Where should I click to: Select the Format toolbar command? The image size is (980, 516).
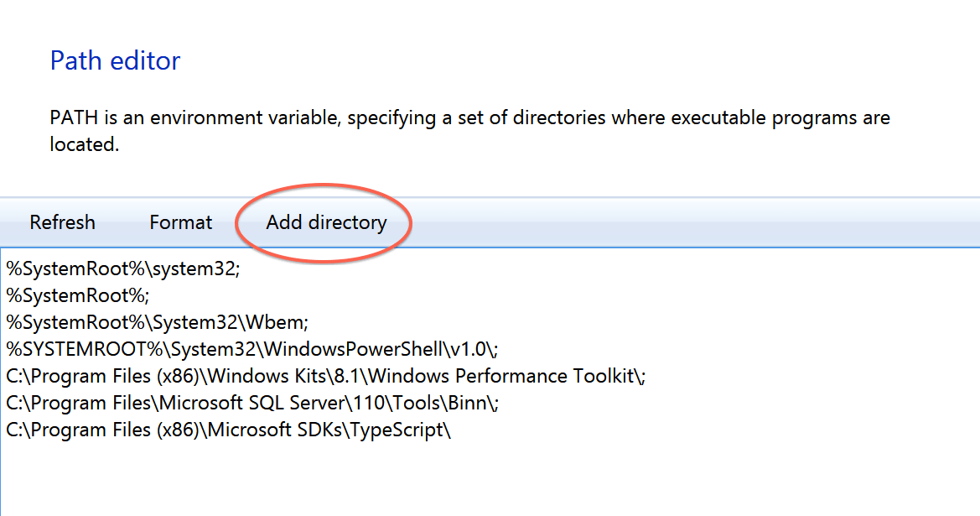[x=180, y=222]
